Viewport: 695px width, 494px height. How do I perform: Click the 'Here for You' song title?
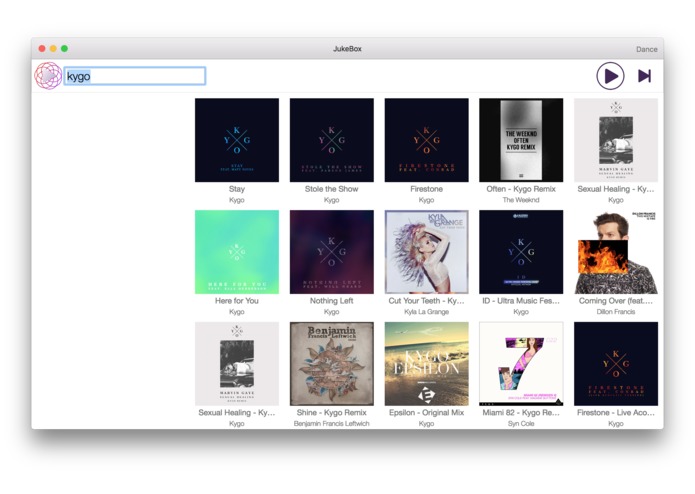[x=237, y=301]
